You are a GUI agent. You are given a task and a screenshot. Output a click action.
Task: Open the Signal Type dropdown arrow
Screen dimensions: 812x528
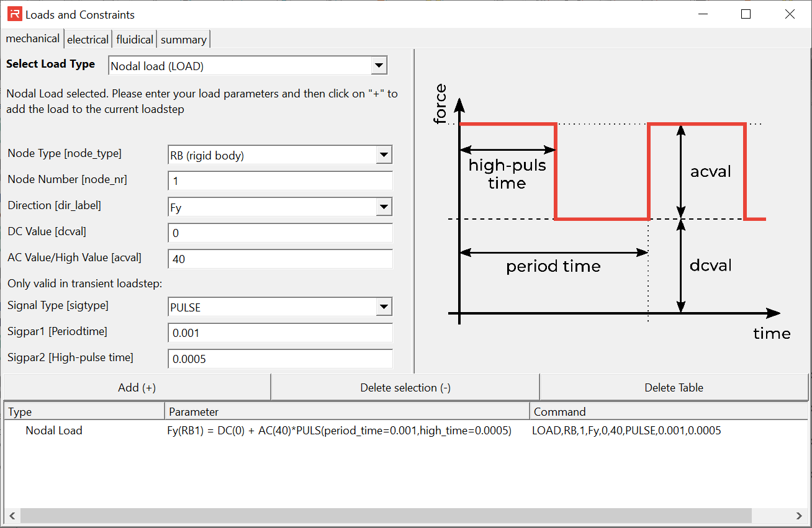384,307
